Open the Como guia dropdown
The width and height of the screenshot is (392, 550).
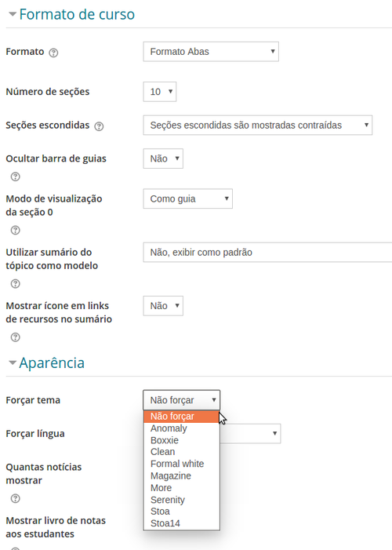[187, 199]
